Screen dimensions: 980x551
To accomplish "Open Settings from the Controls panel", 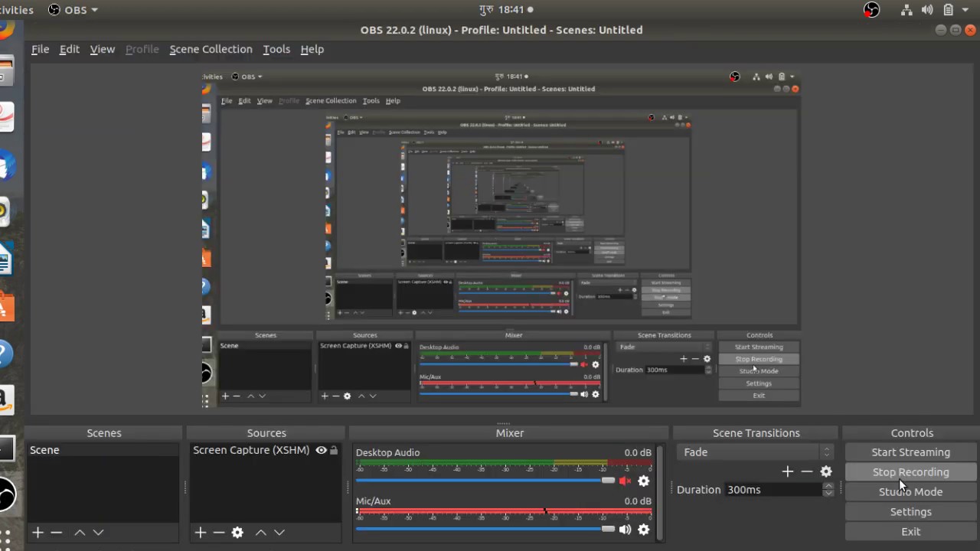I will (x=910, y=512).
